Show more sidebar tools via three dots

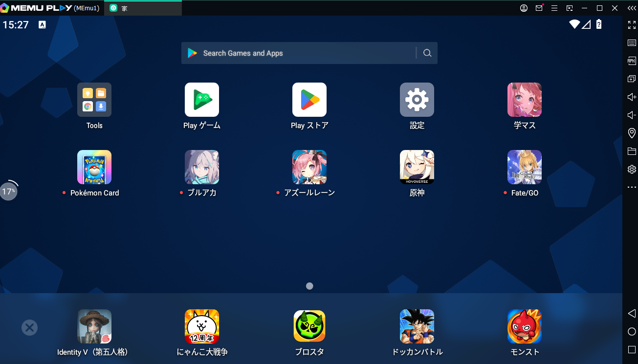632,187
